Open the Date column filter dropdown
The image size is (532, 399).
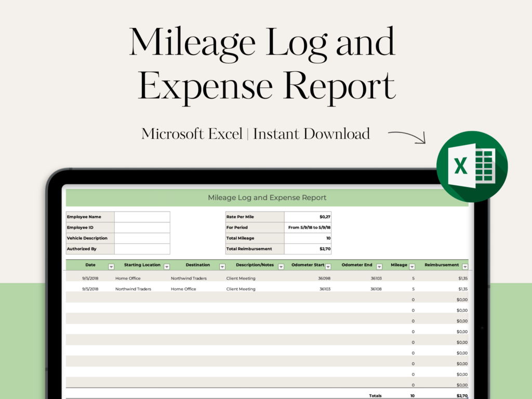pos(111,267)
